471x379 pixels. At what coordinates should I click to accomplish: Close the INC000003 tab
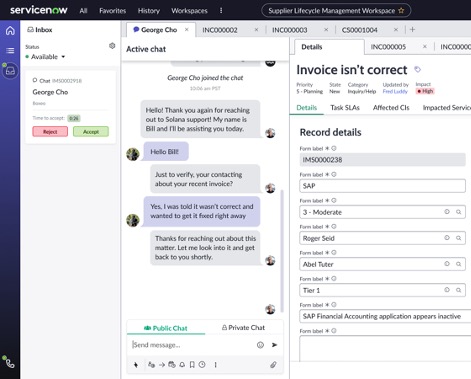pyautogui.click(x=326, y=30)
